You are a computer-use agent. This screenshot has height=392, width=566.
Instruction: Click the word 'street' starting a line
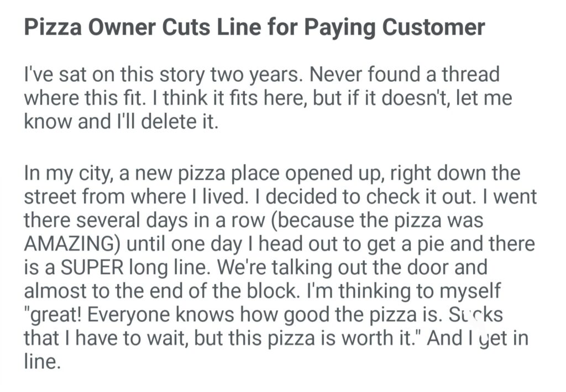50,197
